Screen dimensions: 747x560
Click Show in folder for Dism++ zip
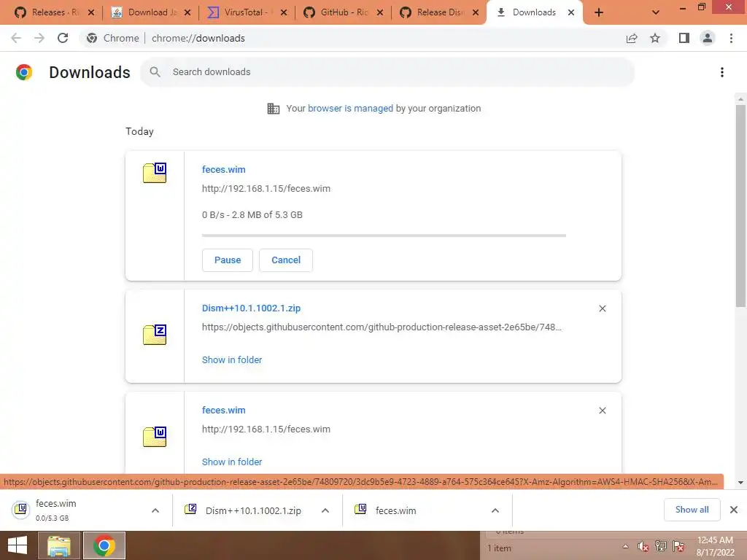point(231,360)
